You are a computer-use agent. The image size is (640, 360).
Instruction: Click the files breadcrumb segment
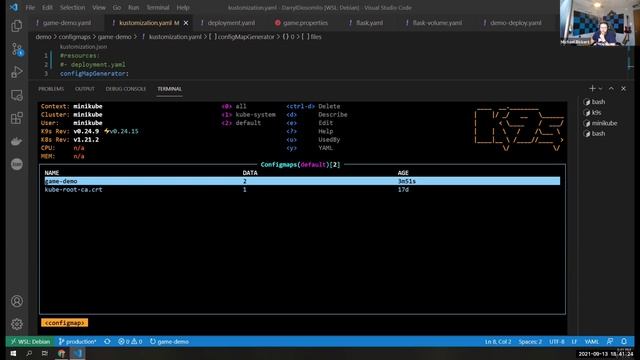pyautogui.click(x=316, y=37)
